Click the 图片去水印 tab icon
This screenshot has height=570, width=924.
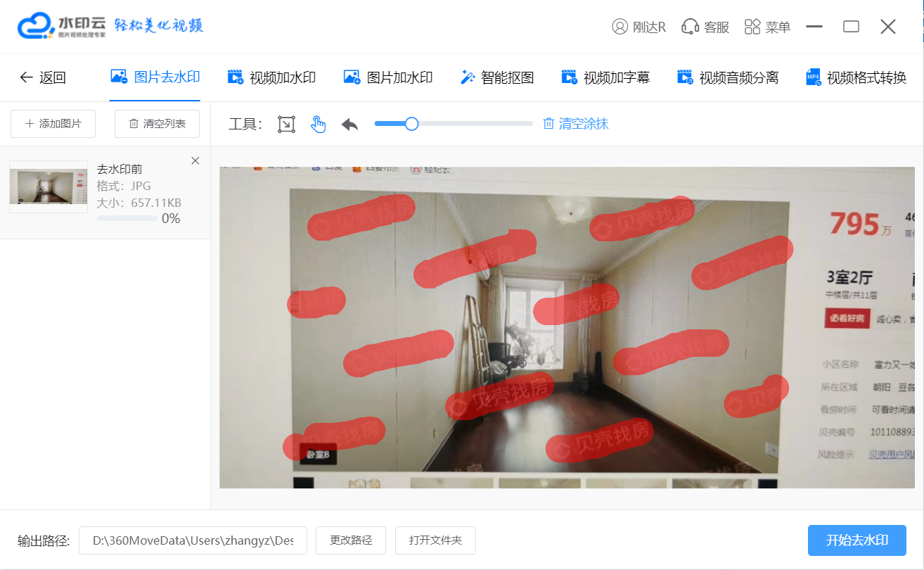click(119, 77)
